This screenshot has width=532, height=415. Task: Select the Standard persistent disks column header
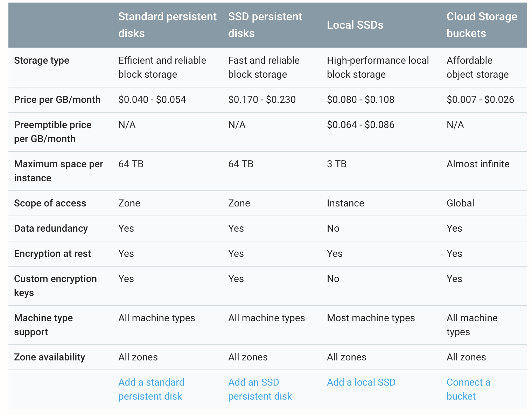[167, 25]
